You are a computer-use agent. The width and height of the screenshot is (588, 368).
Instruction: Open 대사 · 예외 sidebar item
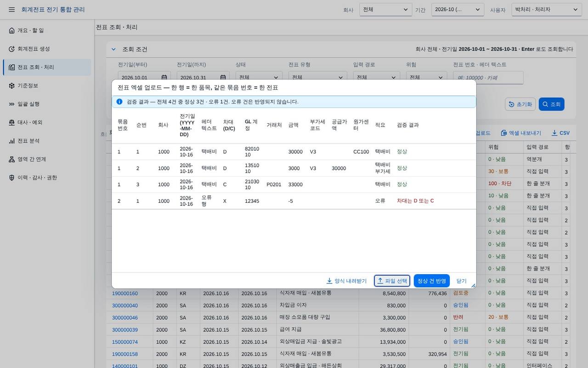click(x=47, y=122)
